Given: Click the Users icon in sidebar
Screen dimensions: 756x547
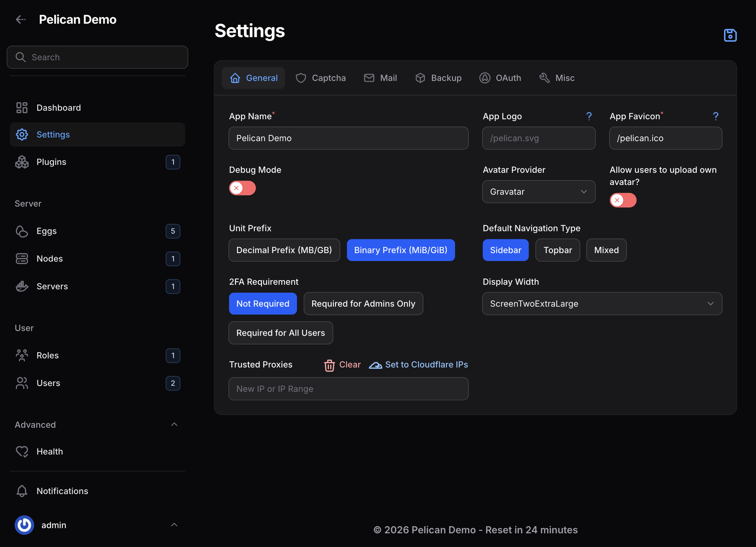Looking at the screenshot, I should [22, 383].
